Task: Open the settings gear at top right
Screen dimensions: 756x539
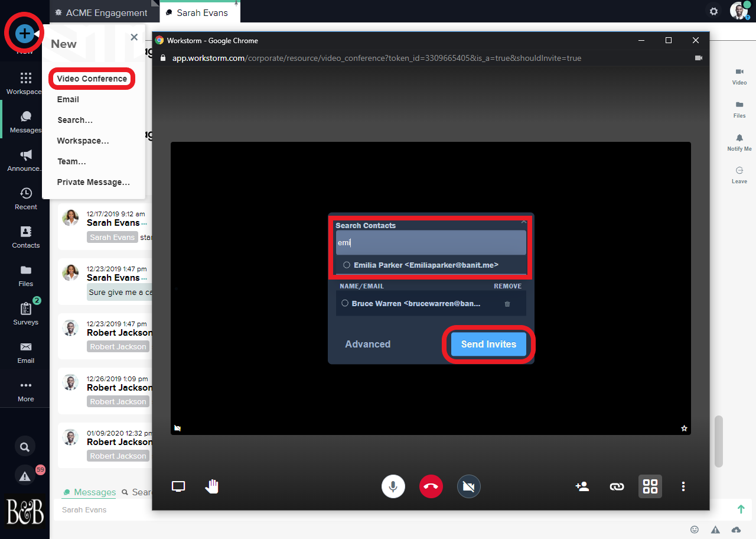Action: click(x=714, y=11)
